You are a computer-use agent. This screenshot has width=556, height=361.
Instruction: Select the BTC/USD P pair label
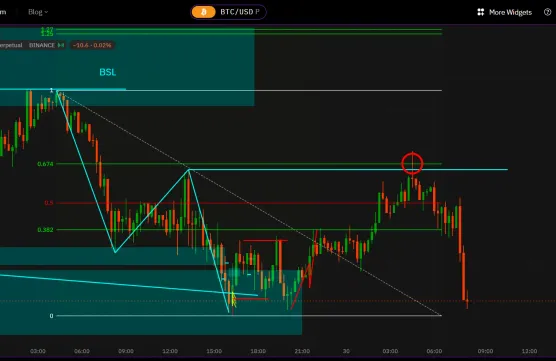tap(240, 12)
